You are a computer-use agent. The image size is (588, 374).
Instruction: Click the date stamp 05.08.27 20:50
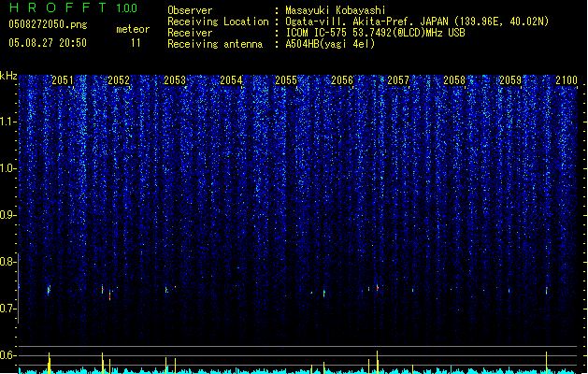pos(48,43)
